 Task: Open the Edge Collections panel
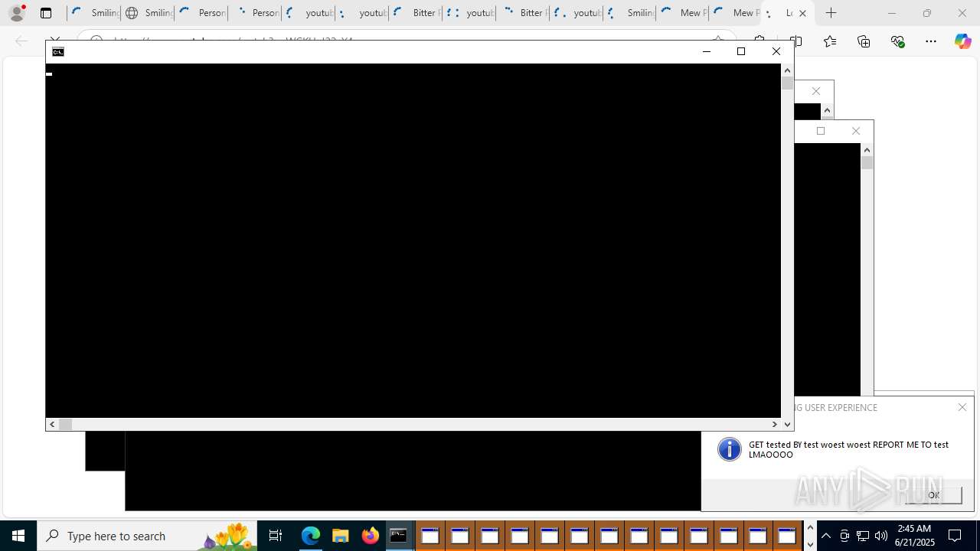pos(864,41)
